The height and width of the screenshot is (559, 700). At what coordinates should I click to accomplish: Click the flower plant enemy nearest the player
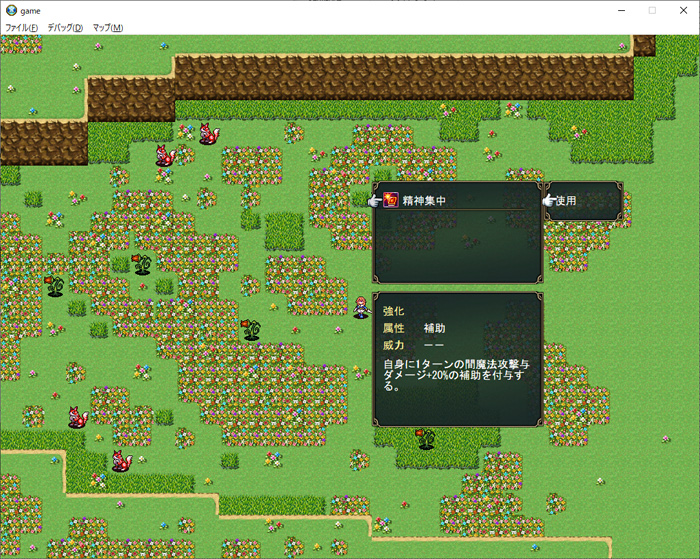[250, 330]
